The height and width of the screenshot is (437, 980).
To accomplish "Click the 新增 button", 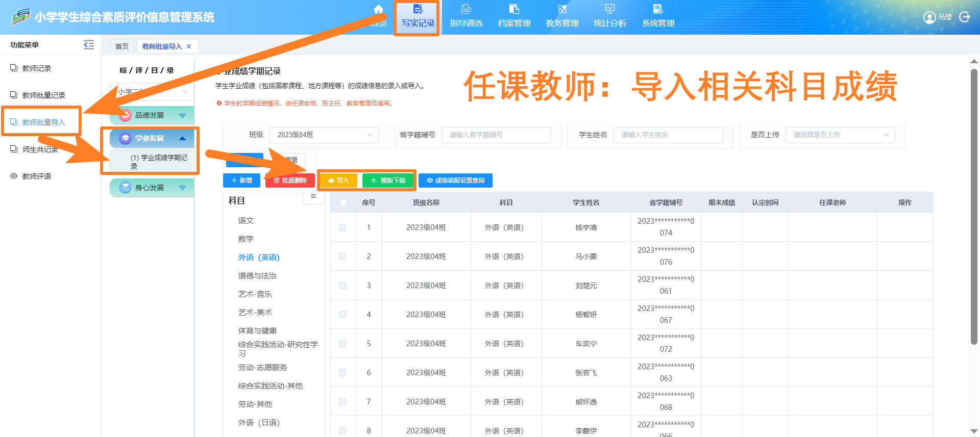I will (x=241, y=181).
